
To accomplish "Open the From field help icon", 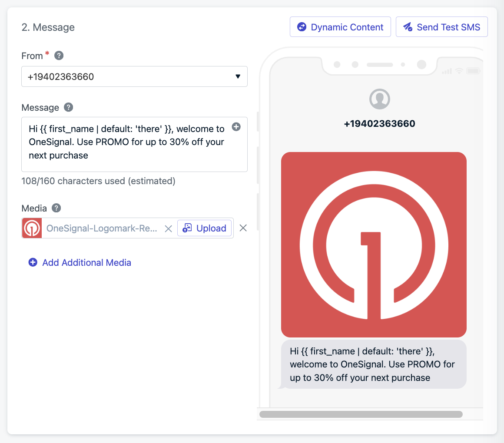I will 59,56.
